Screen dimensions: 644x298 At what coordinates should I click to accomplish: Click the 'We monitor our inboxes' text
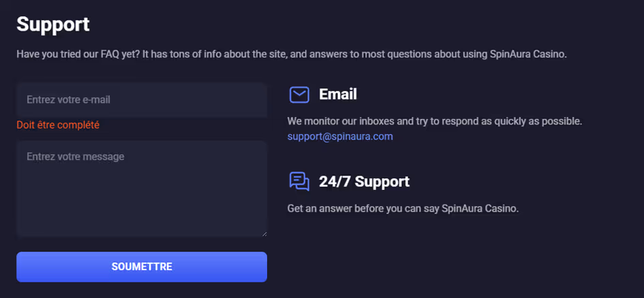coord(339,121)
